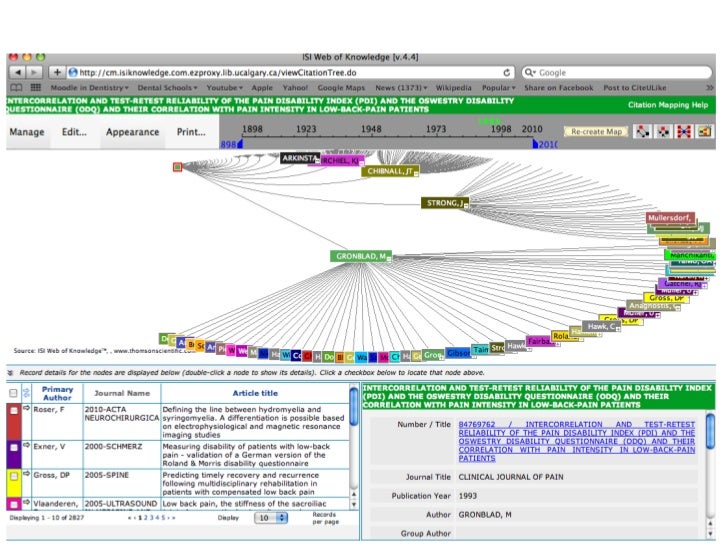Screen dimensions: 728x546
Task: Click the Share on Facebook bookmark
Action: click(559, 87)
